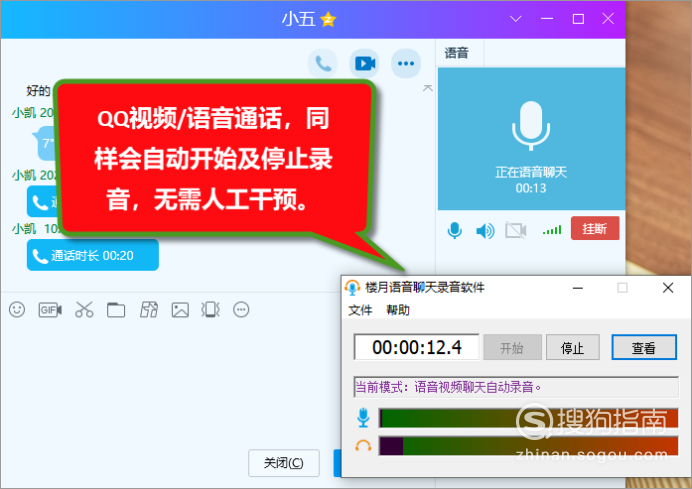Collapse the chat history arrow
Screen dimensions: 692x489
(x=427, y=88)
